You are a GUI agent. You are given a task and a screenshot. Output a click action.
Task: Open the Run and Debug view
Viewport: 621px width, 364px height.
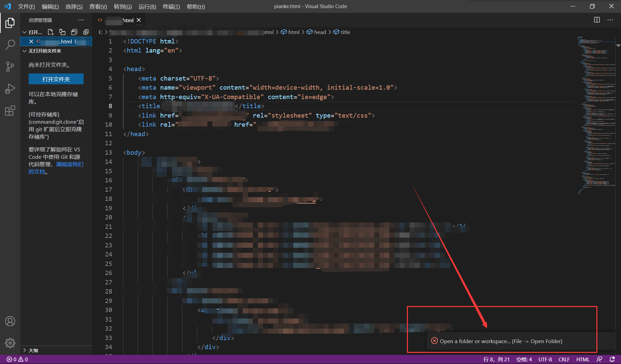pyautogui.click(x=10, y=88)
